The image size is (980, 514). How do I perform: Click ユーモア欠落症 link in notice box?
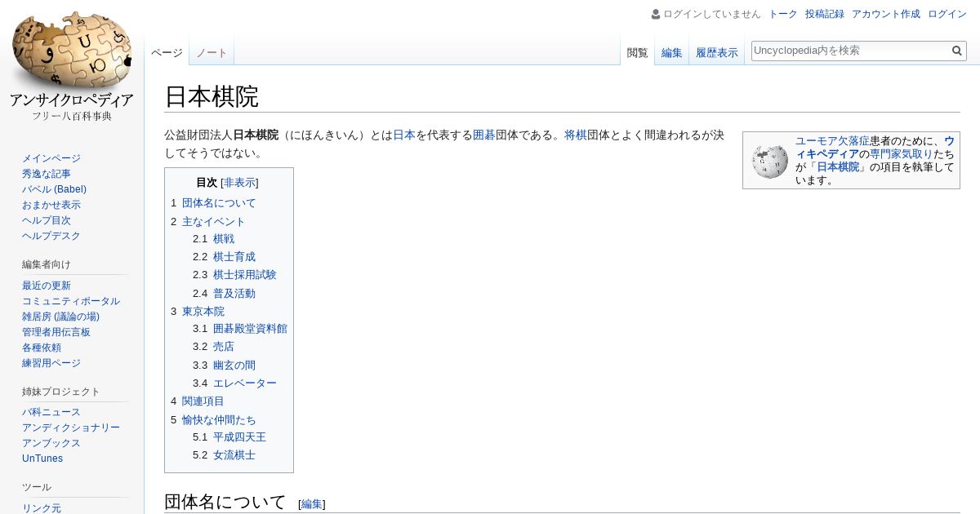[832, 141]
